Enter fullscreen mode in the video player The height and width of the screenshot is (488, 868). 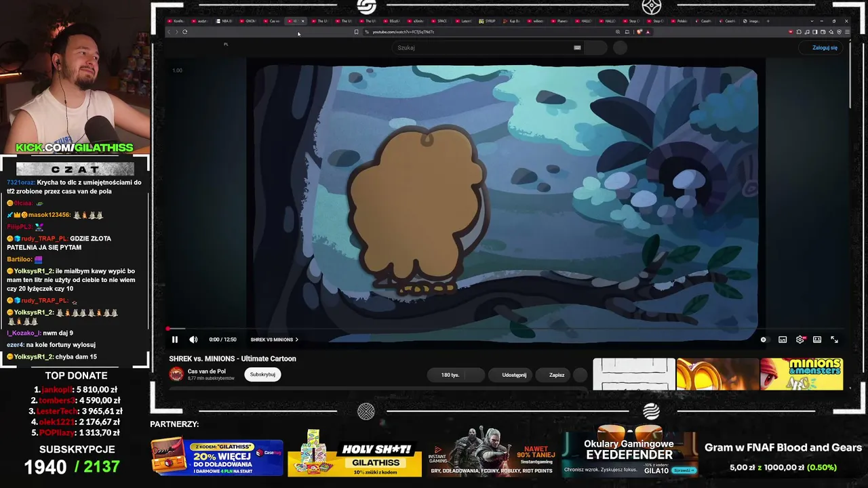tap(835, 340)
